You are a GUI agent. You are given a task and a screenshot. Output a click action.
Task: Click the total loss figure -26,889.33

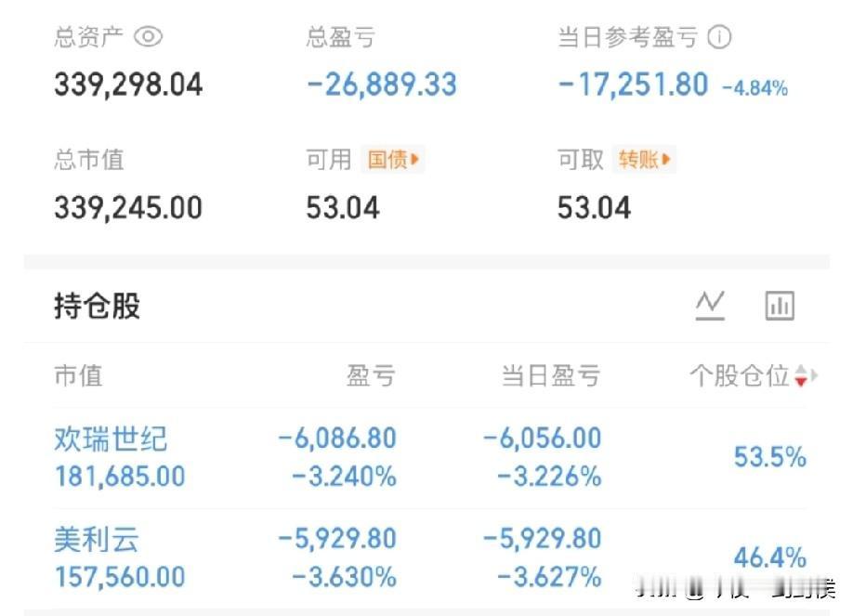coord(380,84)
